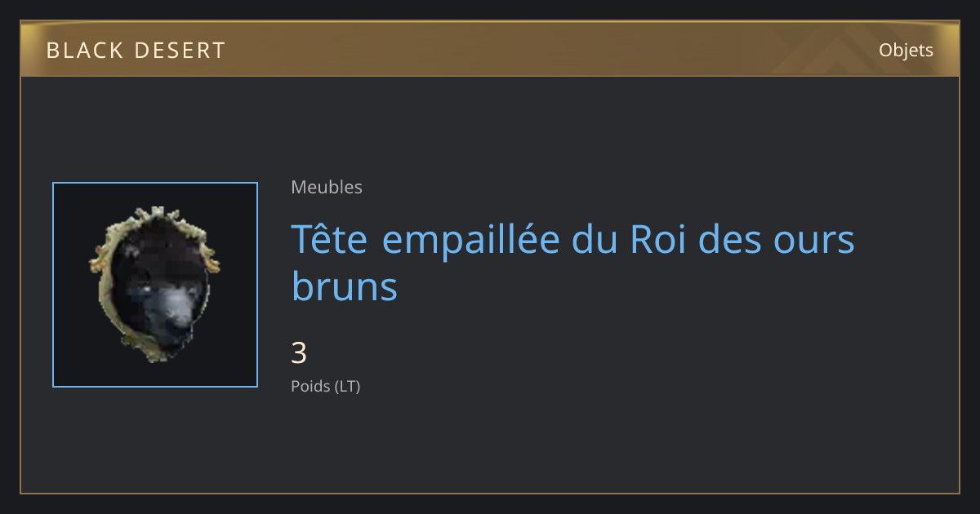The height and width of the screenshot is (514, 980).
Task: Click the bear's visible eye in the icon
Action: [143, 290]
